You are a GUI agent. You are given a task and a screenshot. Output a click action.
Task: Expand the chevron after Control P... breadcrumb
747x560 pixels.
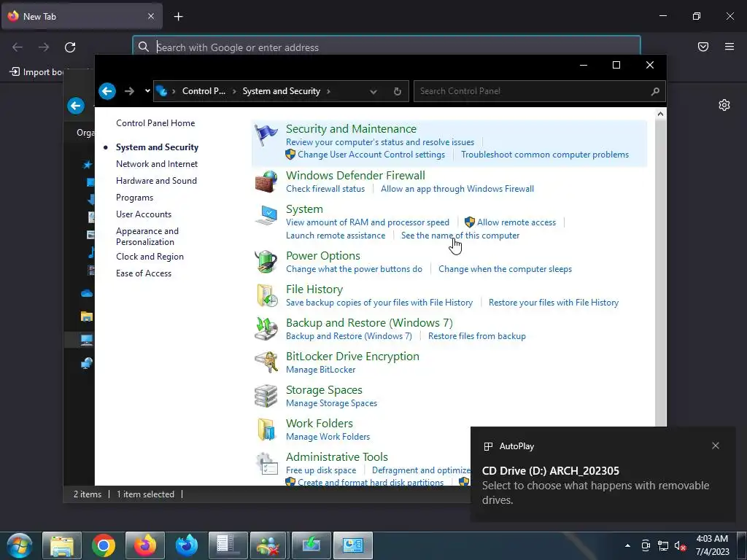(x=234, y=91)
